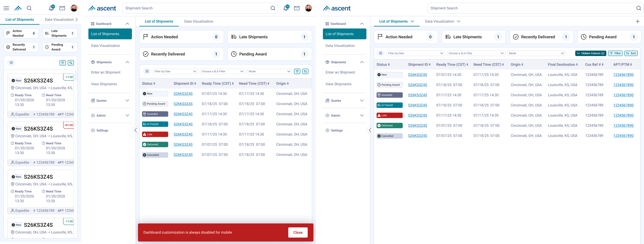Click the Sort button in desktop toolbar
The width and height of the screenshot is (644, 244).
pos(631,53)
